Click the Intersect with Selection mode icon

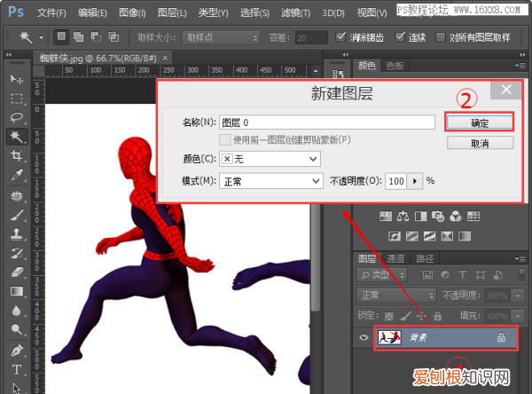(x=113, y=36)
